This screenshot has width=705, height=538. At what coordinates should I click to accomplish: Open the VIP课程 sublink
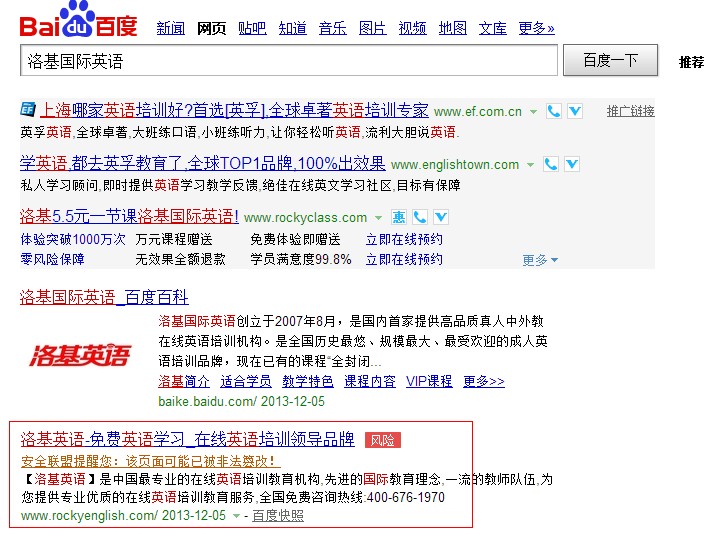pos(429,382)
